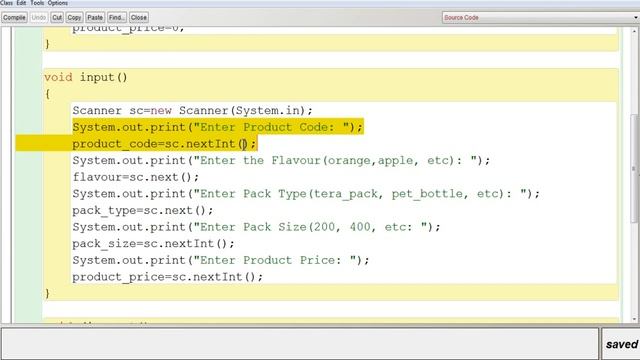The height and width of the screenshot is (360, 640).
Task: Click the Close button in toolbar
Action: coord(139,18)
